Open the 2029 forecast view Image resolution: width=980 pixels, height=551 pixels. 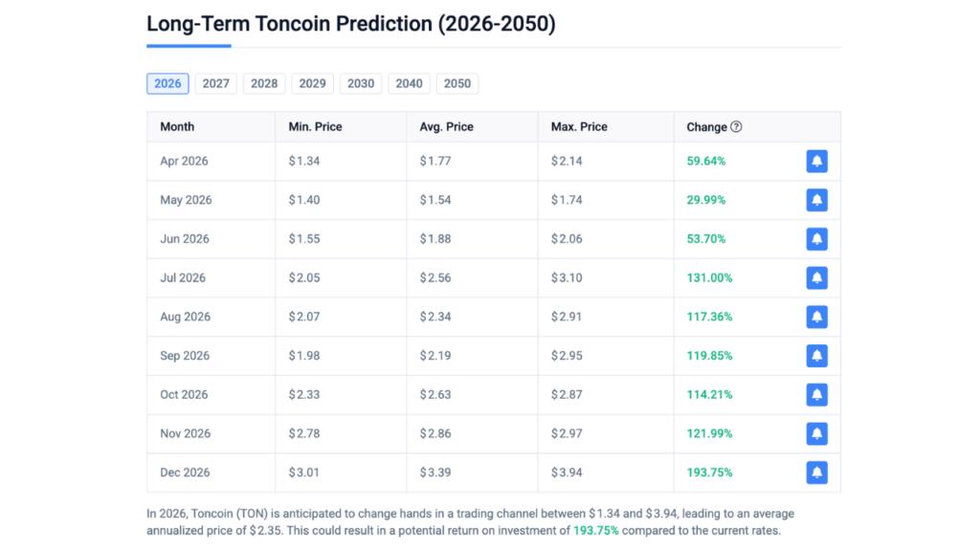pyautogui.click(x=312, y=83)
